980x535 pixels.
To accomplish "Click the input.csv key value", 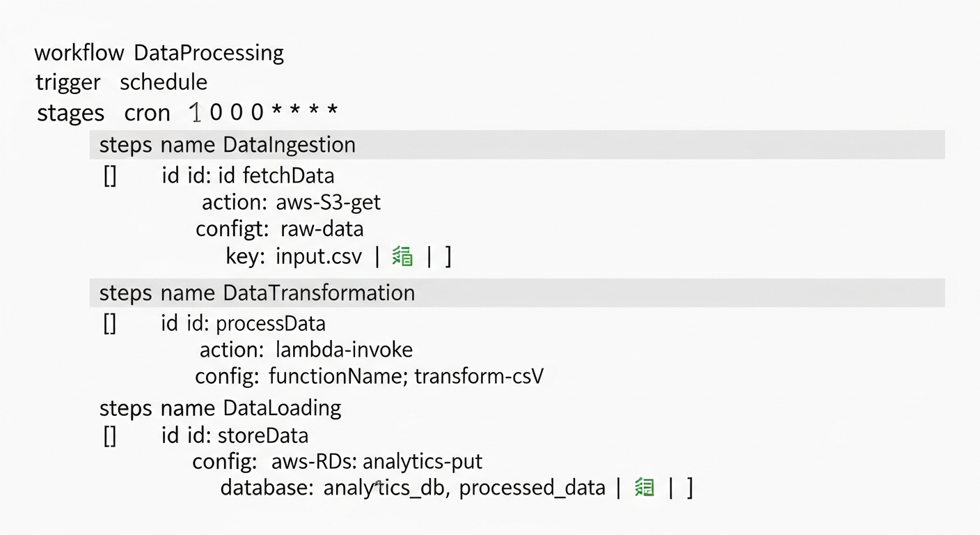I will pos(319,257).
